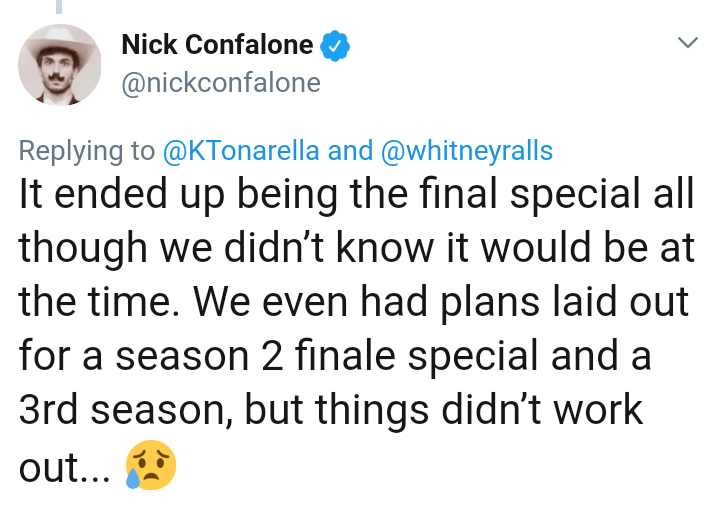The width and height of the screenshot is (720, 522).
Task: Click the blue verified badge
Action: point(334,45)
